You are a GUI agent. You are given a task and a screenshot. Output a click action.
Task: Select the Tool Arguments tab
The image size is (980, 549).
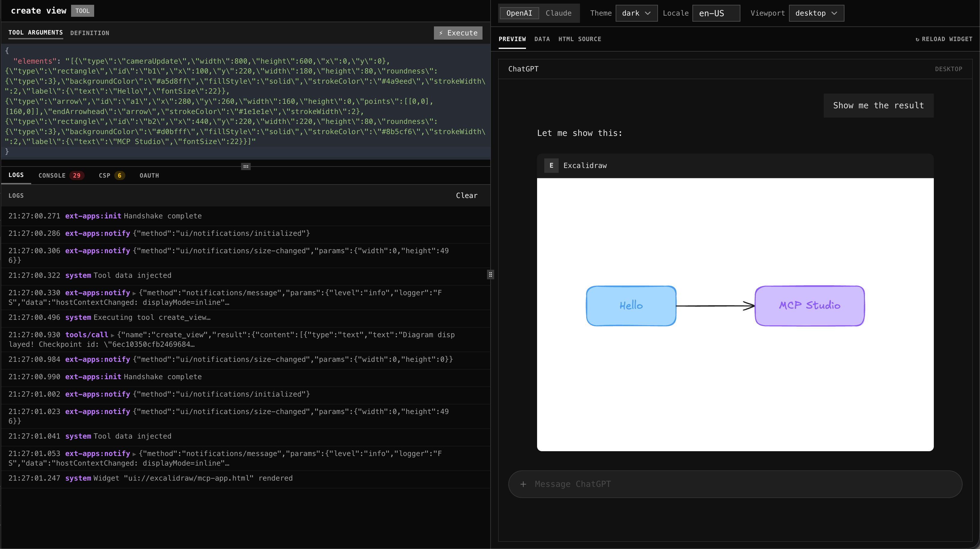tap(36, 33)
